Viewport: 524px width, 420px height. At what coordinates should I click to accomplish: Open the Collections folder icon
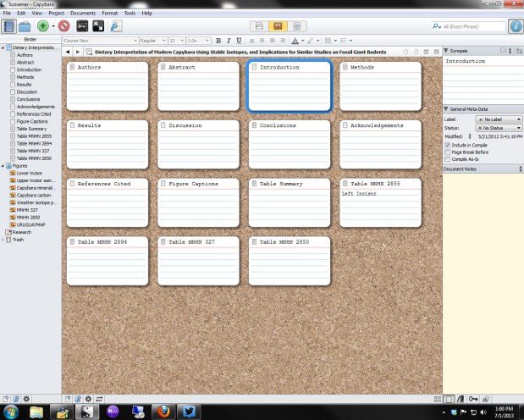[x=25, y=26]
